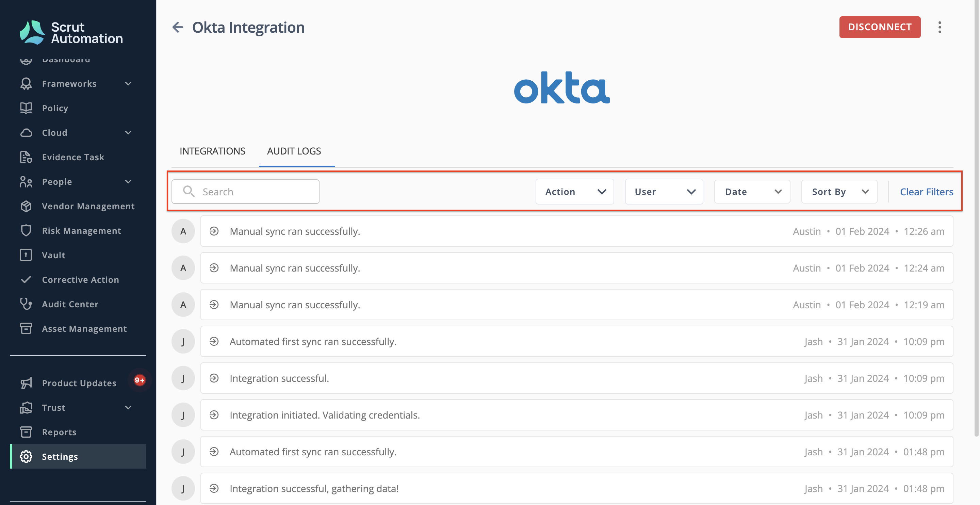
Task: Click the Risk Management shield icon
Action: tap(26, 231)
